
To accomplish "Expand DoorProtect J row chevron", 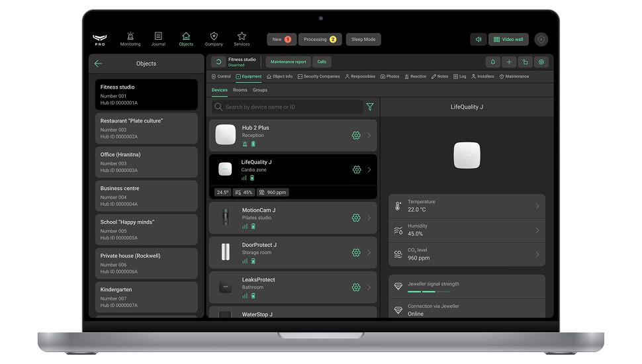I will pos(369,253).
